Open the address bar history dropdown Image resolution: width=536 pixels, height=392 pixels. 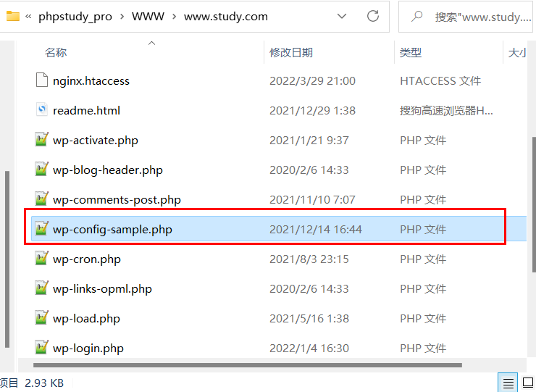tap(342, 16)
